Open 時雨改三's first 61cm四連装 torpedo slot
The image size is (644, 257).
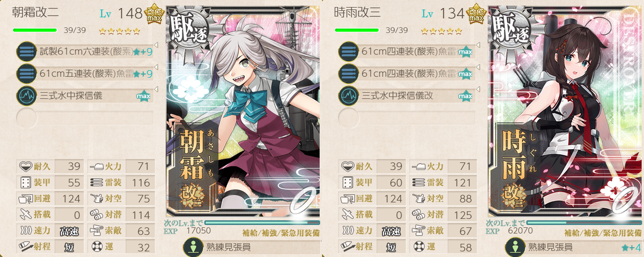[407, 51]
